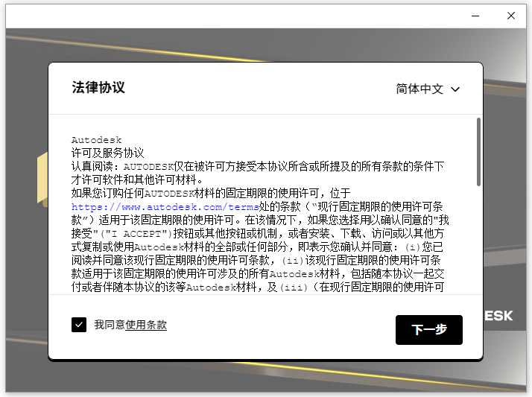Click the scrollbar track below the thumb

478,238
